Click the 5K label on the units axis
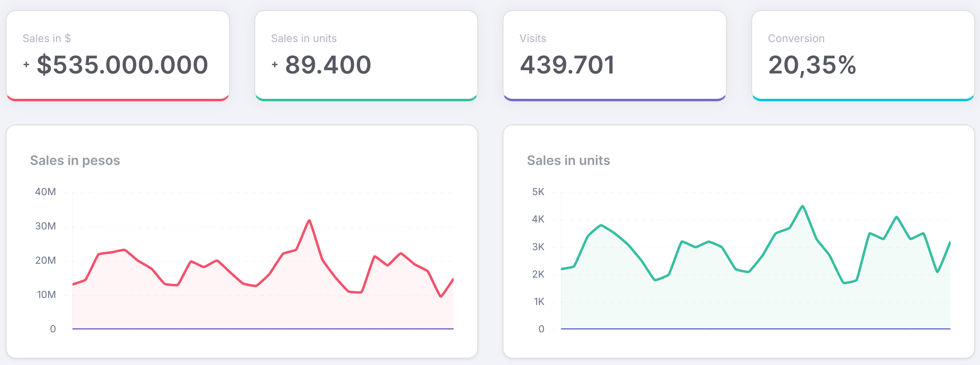The height and width of the screenshot is (365, 980). click(538, 192)
